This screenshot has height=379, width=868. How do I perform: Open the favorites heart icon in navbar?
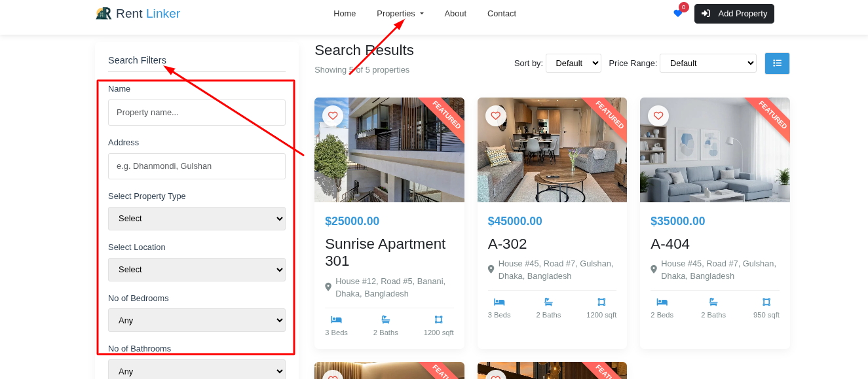pos(677,14)
